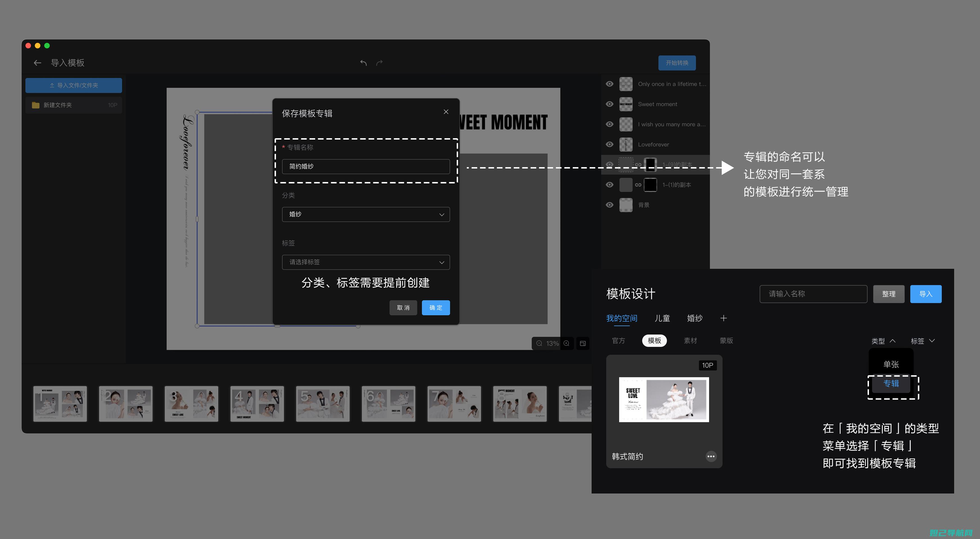Select the Loveforever layer thumbnail
The image size is (980, 539).
626,144
